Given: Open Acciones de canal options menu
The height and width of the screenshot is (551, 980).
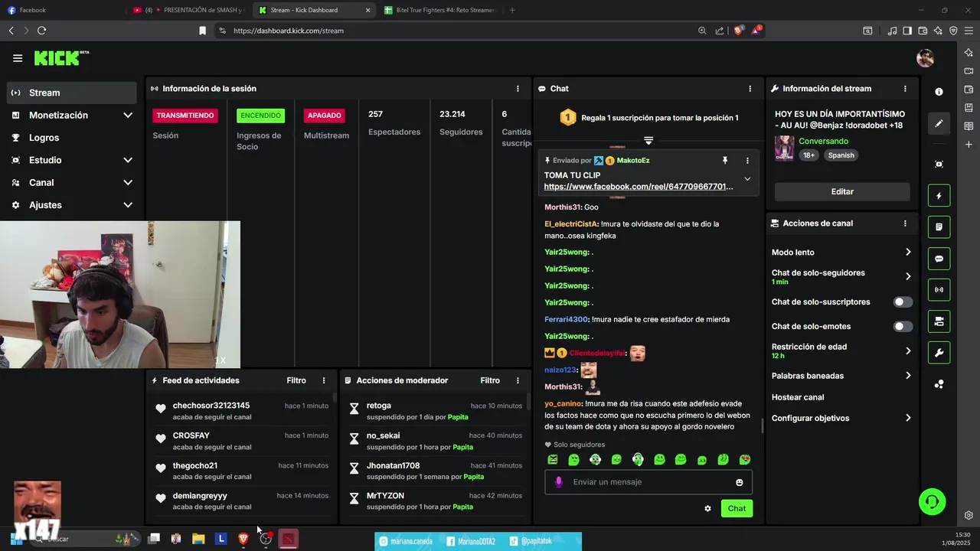Looking at the screenshot, I should [905, 223].
